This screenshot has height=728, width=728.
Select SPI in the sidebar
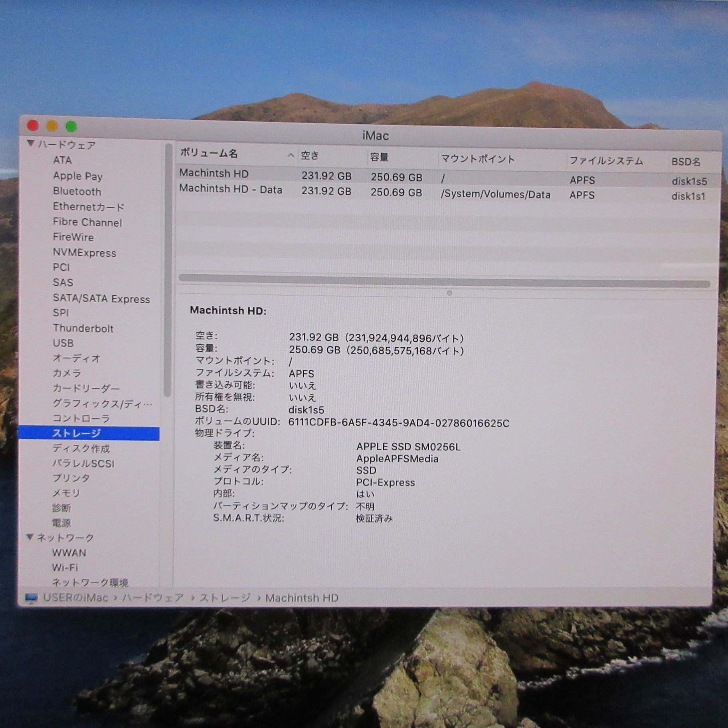click(61, 313)
